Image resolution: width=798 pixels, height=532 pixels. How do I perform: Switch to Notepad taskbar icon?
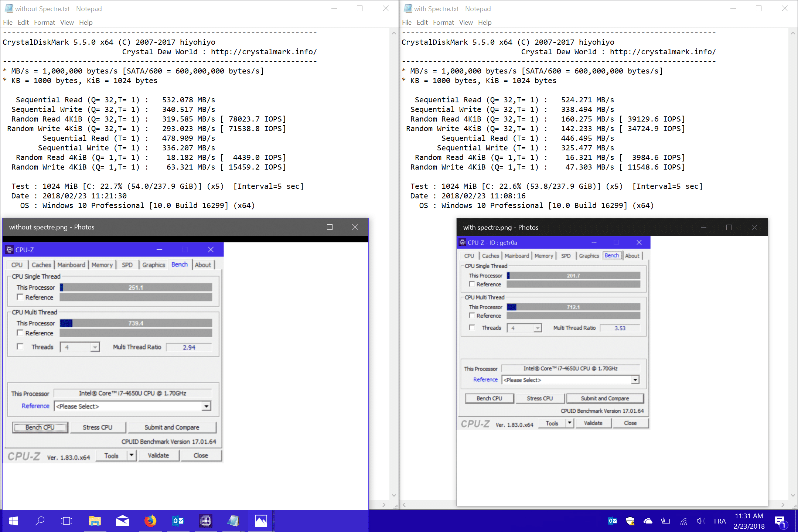233,521
